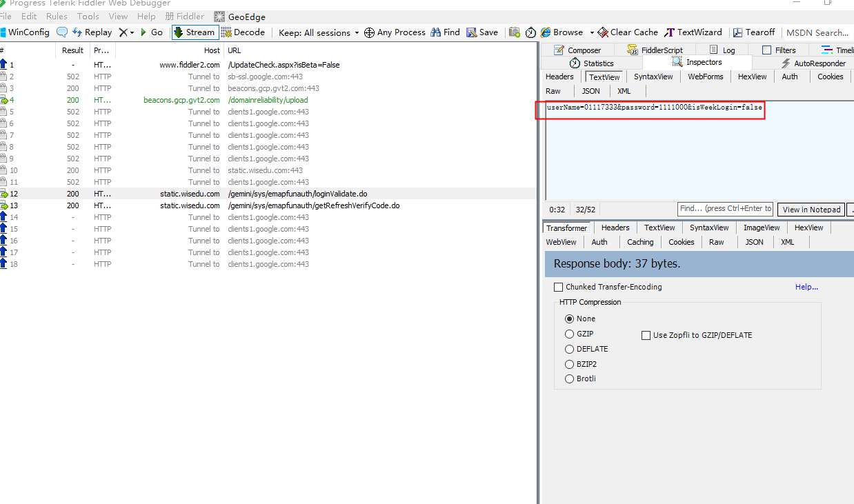This screenshot has height=504, width=854.
Task: Open the Tools menu
Action: [88, 16]
